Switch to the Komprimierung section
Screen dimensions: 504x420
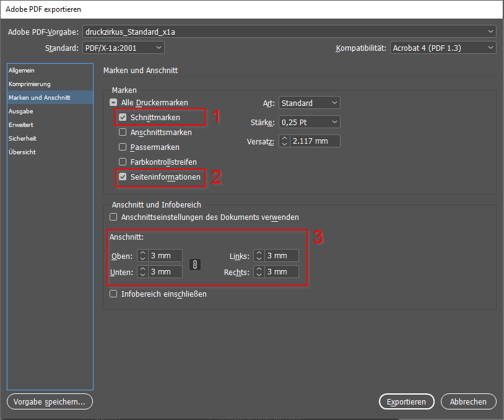pyautogui.click(x=30, y=84)
